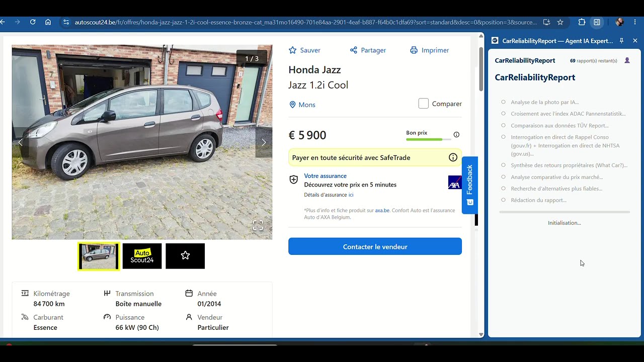Click the 'Interrogation en direct de Rappel Conso' step
This screenshot has width=644, height=362.
[565, 145]
